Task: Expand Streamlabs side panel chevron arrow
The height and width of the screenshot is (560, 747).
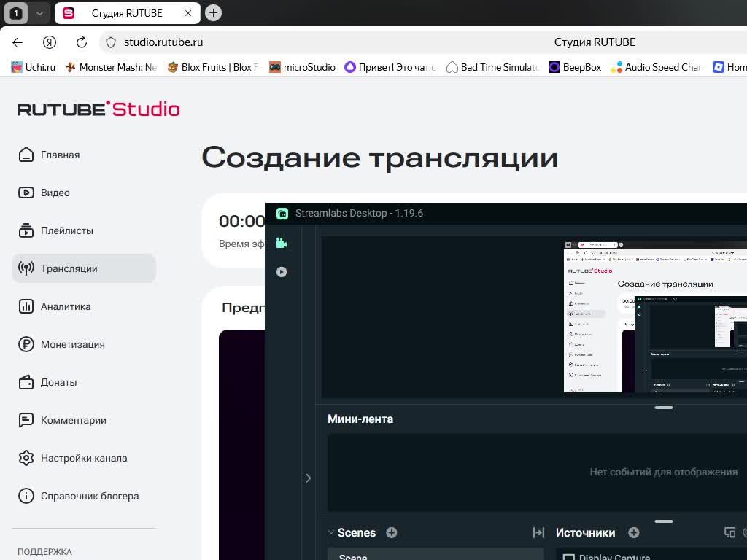Action: tap(309, 478)
